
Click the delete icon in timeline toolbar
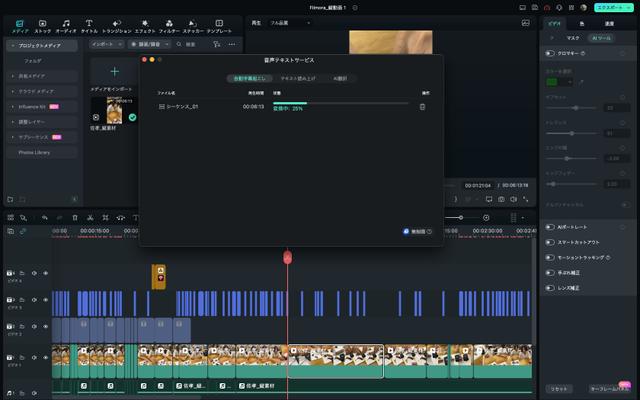pos(75,217)
